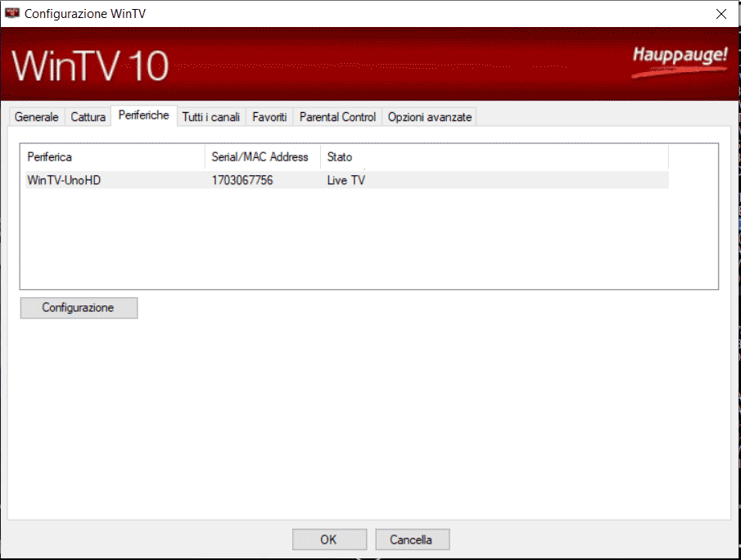This screenshot has height=560, width=741.
Task: Open the Opzioni avanzate tab
Action: 430,117
